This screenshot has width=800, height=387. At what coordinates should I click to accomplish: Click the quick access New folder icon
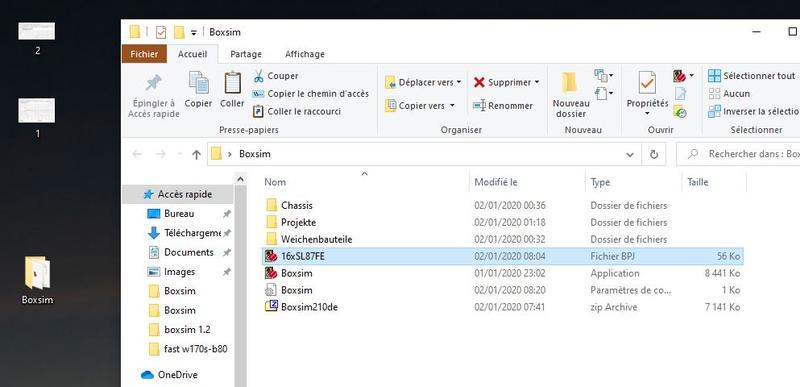(179, 32)
